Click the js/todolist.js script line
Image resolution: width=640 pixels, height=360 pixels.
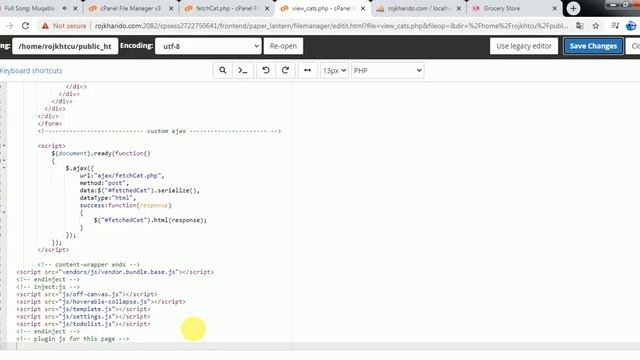(x=83, y=324)
